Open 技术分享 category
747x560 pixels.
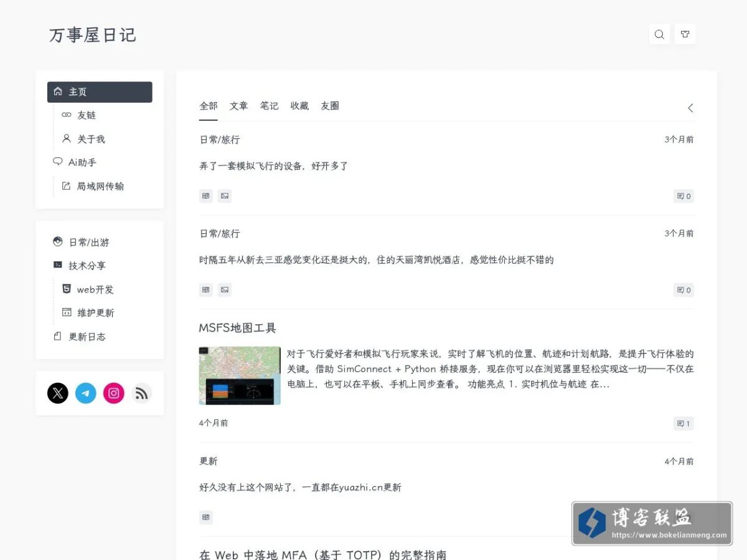(87, 266)
